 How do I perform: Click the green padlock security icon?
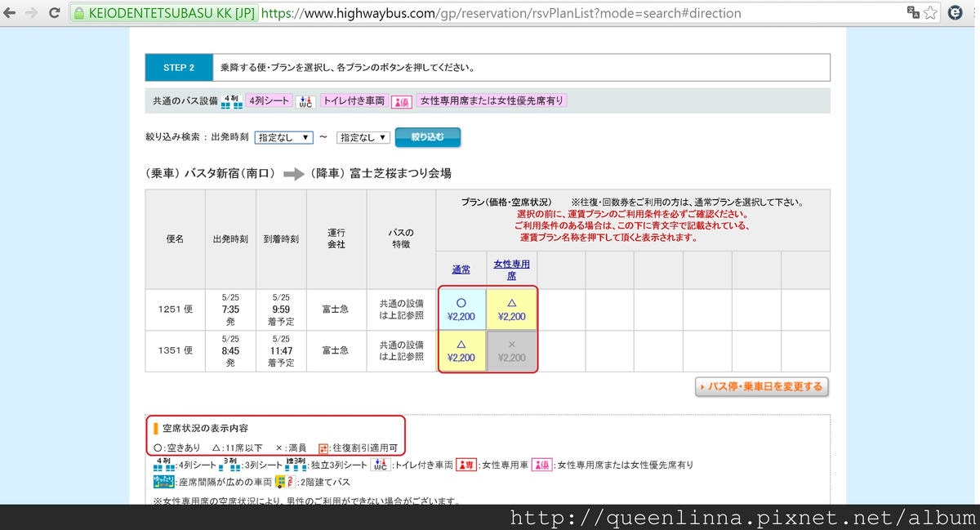point(78,13)
